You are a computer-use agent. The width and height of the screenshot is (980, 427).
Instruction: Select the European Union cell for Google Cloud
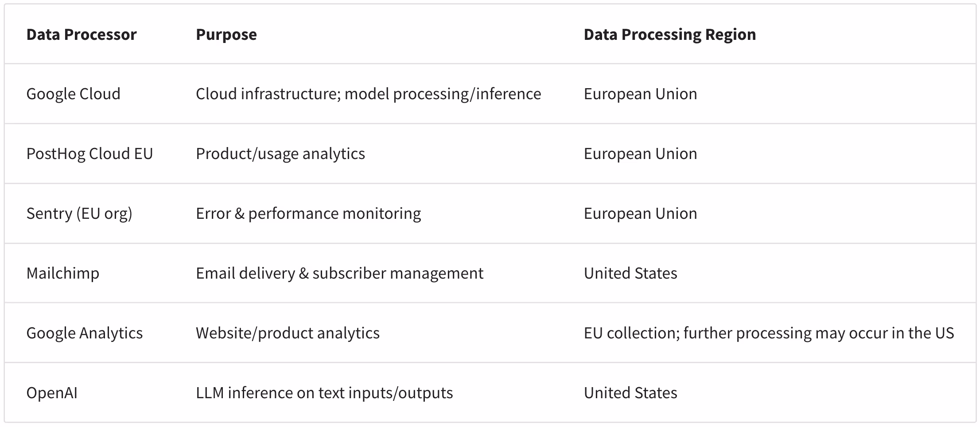pos(640,94)
